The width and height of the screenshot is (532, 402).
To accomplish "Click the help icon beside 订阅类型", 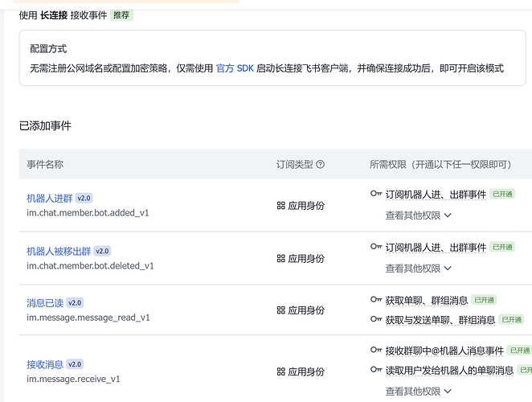I will pyautogui.click(x=321, y=165).
